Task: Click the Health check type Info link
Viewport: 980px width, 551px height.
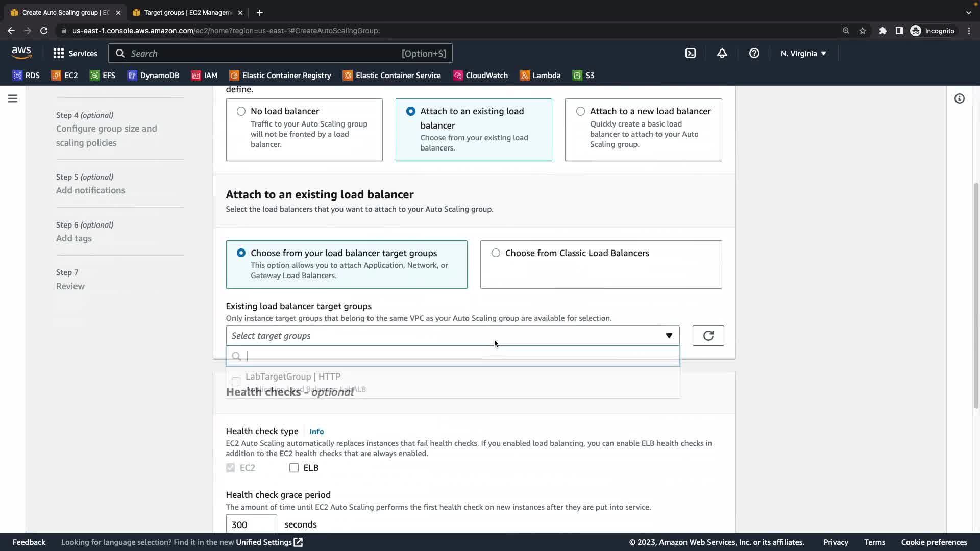Action: tap(316, 432)
